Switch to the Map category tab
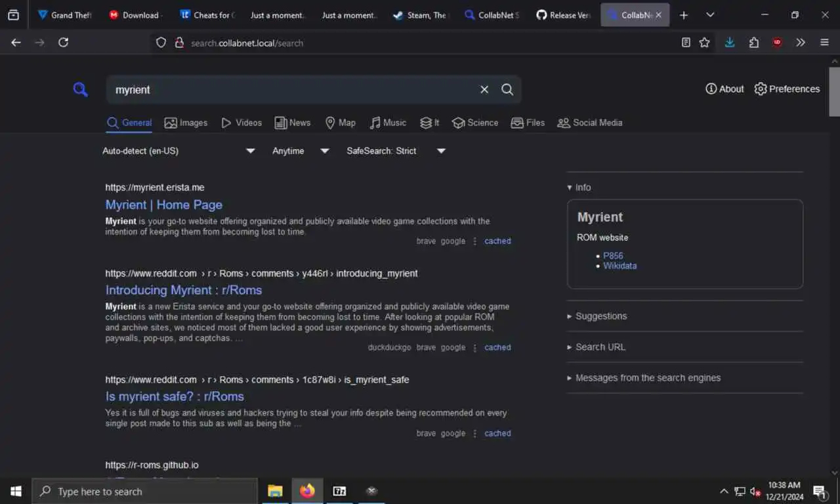 (340, 123)
